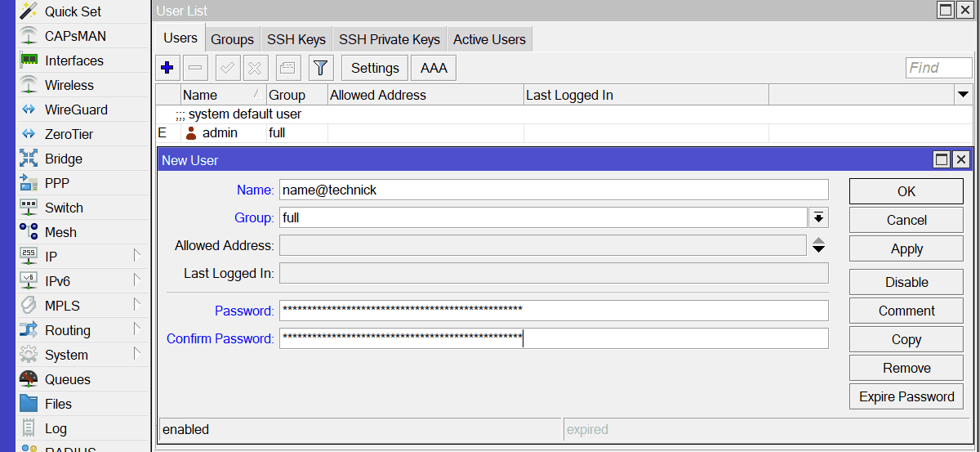Remove selected user with minus icon

[x=195, y=68]
